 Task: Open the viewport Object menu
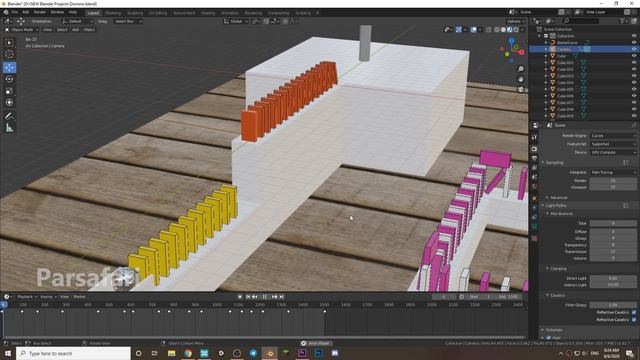[x=89, y=30]
